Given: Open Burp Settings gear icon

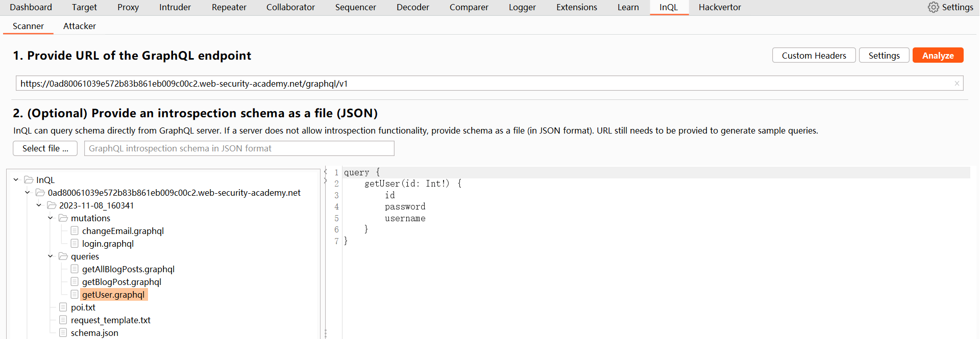Looking at the screenshot, I should click(933, 7).
